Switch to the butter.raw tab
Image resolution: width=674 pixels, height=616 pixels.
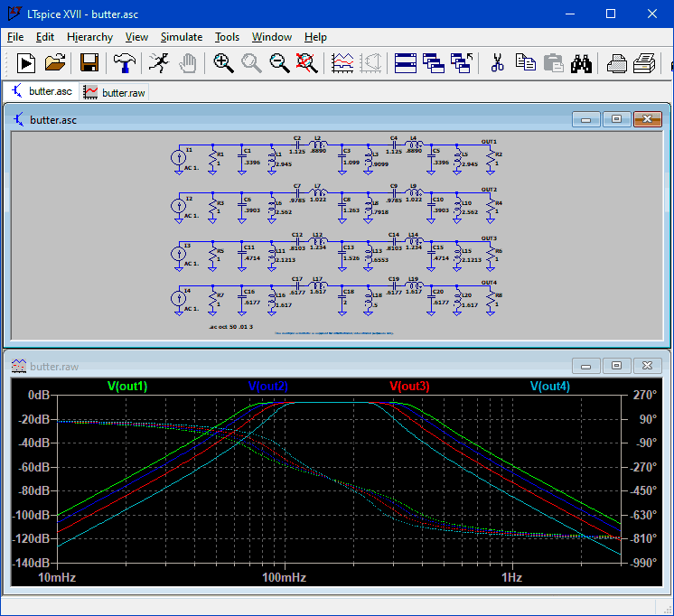[115, 92]
